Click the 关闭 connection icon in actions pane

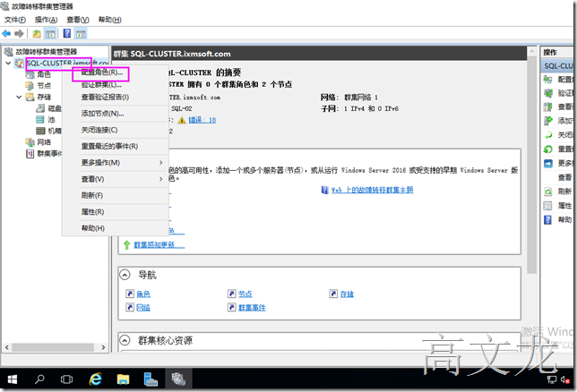548,135
